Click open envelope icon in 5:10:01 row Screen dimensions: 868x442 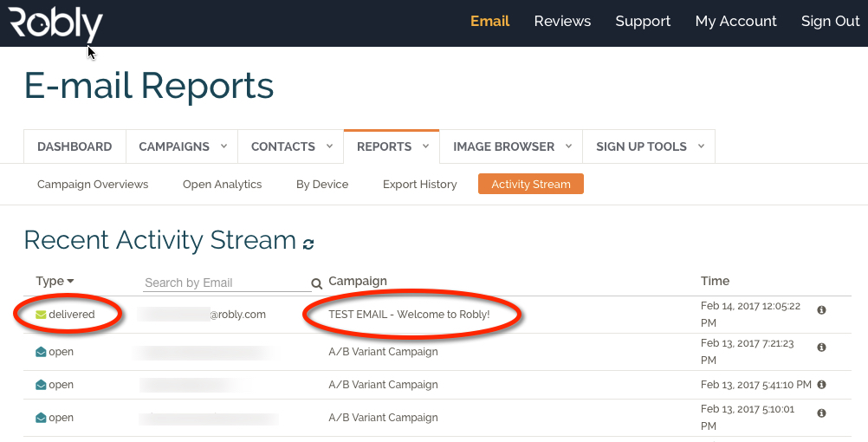tap(41, 418)
